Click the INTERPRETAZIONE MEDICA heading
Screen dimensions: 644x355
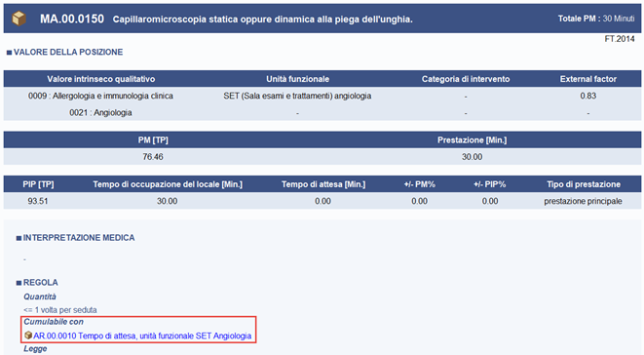tap(79, 238)
